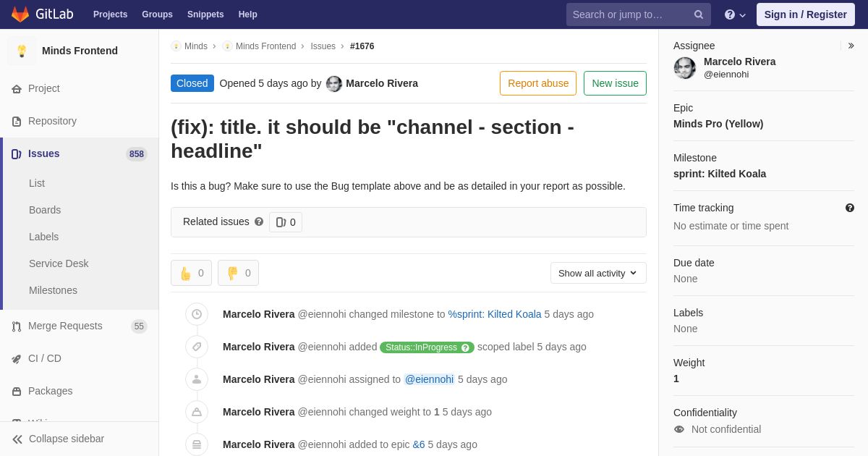The height and width of the screenshot is (456, 868).
Task: Click the clock milestone activity icon
Action: (x=197, y=314)
